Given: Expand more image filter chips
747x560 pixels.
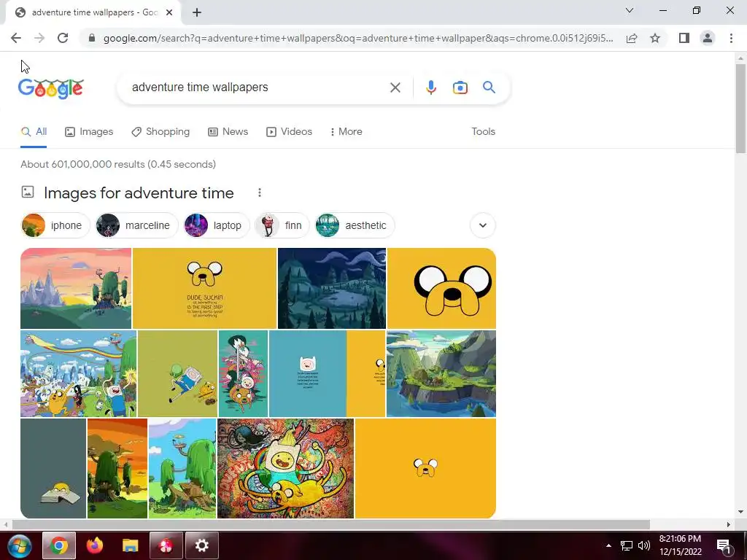Looking at the screenshot, I should 483,225.
